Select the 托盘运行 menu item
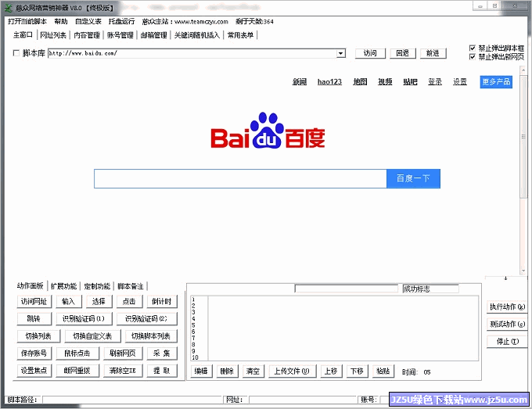The width and height of the screenshot is (532, 409). [121, 21]
